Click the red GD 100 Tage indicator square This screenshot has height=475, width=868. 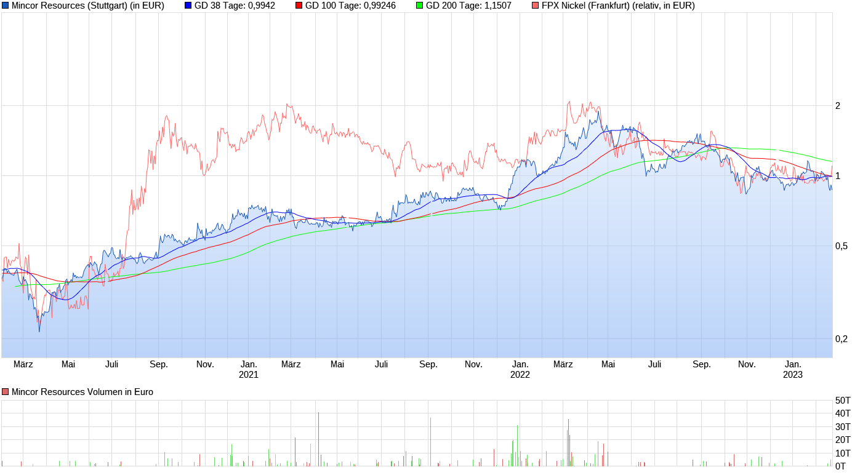click(298, 6)
